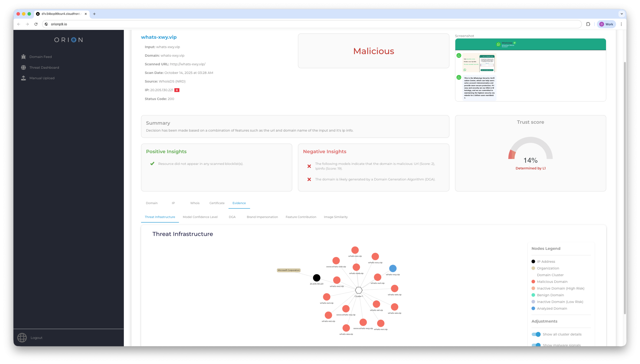This screenshot has width=640, height=364.
Task: Click the blue whats-xwy.vip analyzed node
Action: [x=393, y=269]
